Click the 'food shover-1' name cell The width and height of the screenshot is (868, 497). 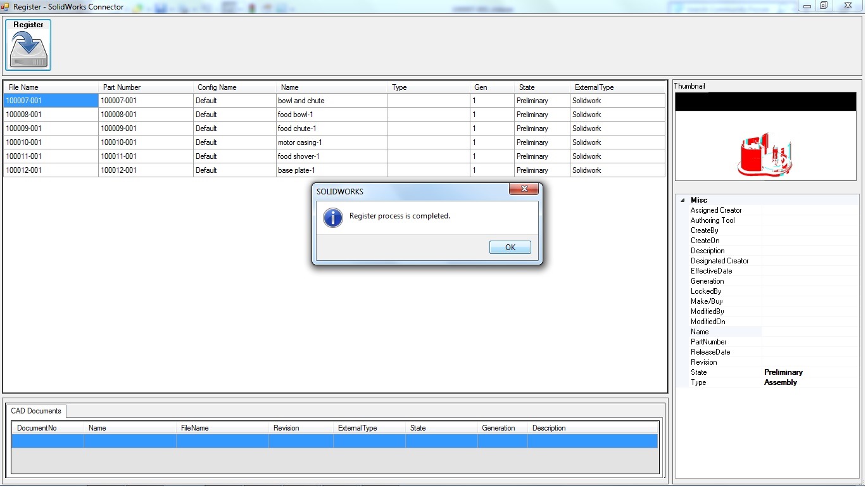(x=332, y=156)
